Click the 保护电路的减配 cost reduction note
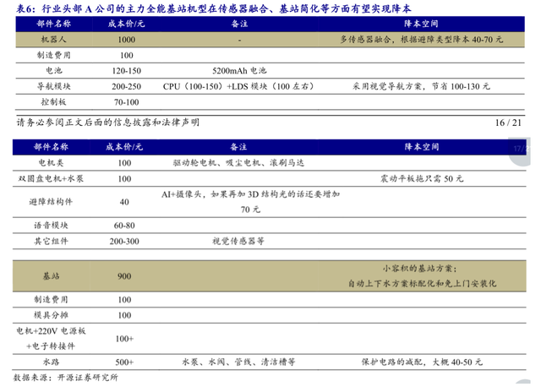 click(x=422, y=362)
